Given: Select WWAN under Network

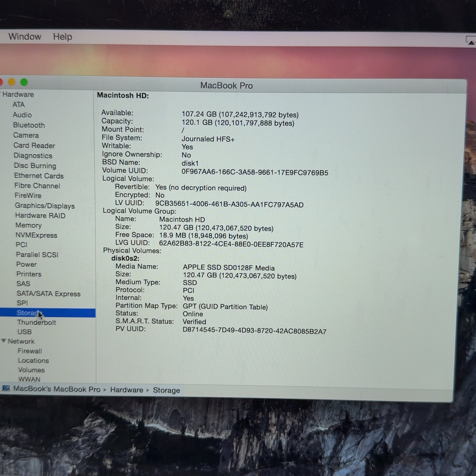Looking at the screenshot, I should tap(29, 379).
